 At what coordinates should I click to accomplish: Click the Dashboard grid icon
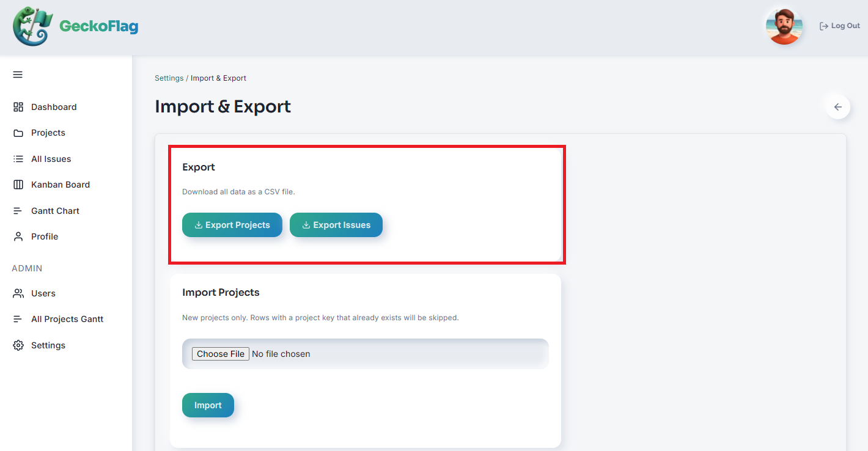[18, 107]
